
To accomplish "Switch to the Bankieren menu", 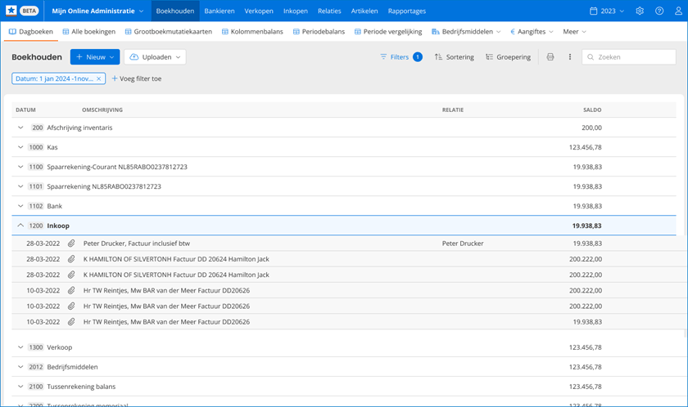I will click(x=219, y=11).
